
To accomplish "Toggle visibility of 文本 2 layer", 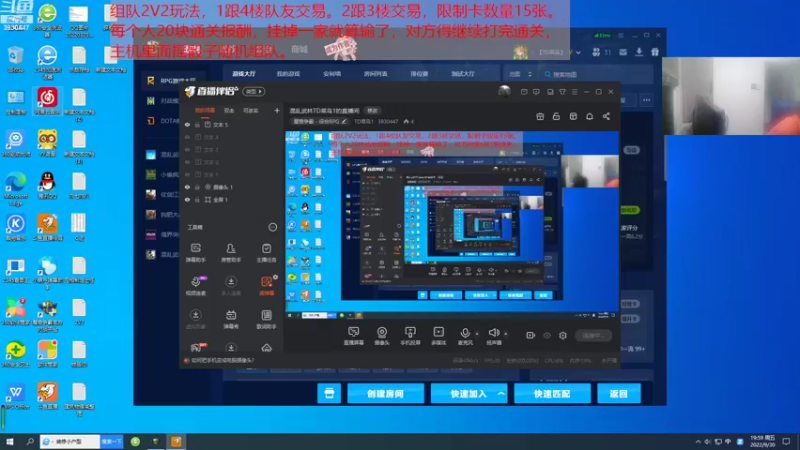I will click(187, 162).
